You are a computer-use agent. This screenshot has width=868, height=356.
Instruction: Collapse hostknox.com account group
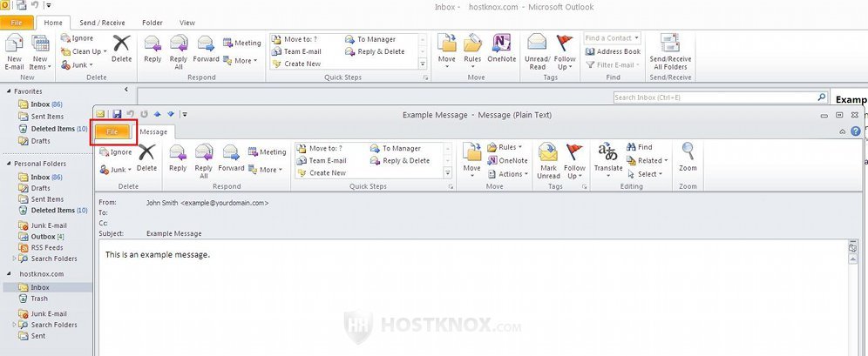(9, 273)
